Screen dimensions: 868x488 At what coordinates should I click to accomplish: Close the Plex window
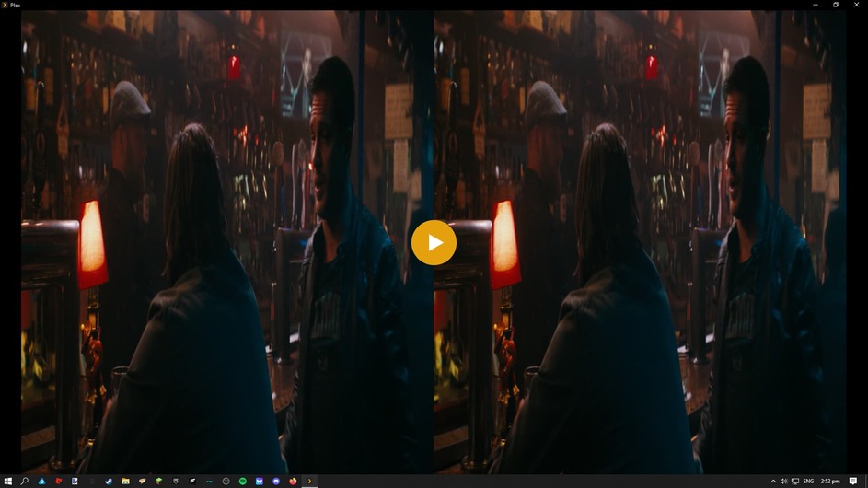tap(856, 5)
